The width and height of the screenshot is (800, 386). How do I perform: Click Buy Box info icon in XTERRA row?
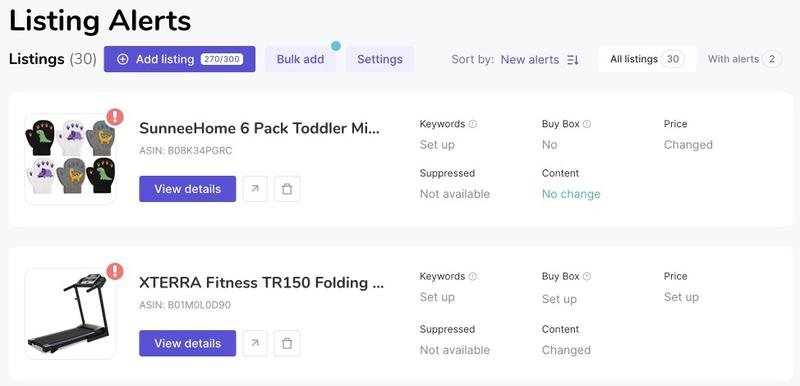coord(587,276)
